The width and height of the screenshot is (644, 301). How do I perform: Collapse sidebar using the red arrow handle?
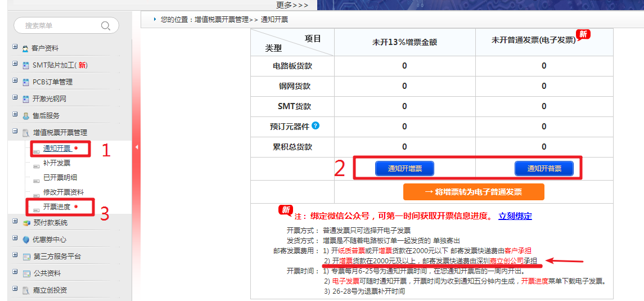click(136, 147)
